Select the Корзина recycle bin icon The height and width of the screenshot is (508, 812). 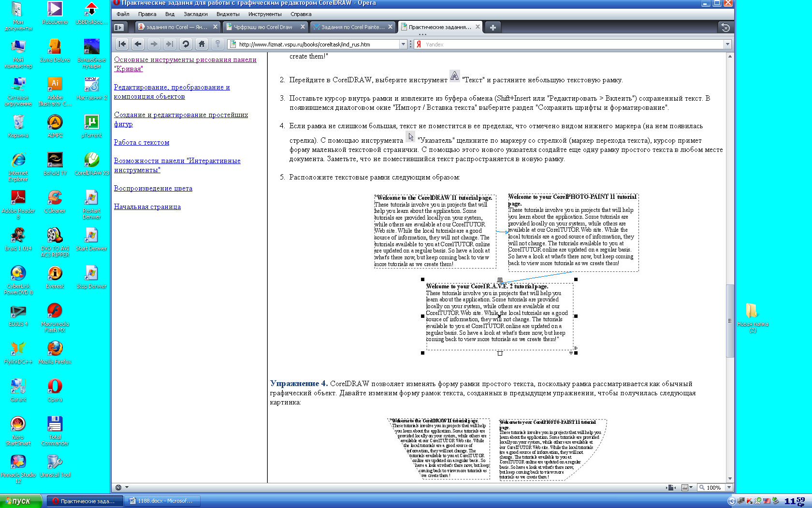[x=18, y=125]
